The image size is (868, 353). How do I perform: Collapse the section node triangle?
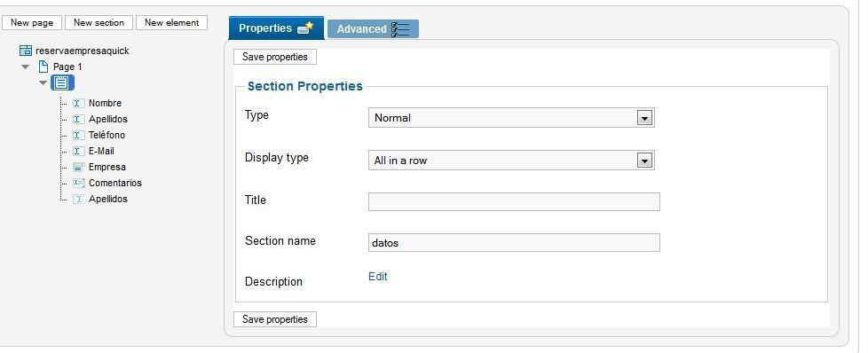tap(43, 83)
